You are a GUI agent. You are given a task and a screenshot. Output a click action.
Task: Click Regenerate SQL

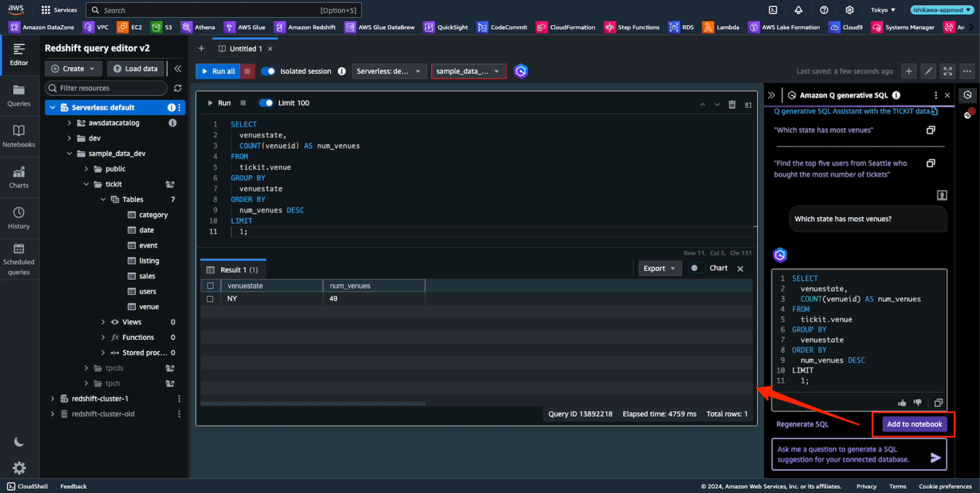803,424
